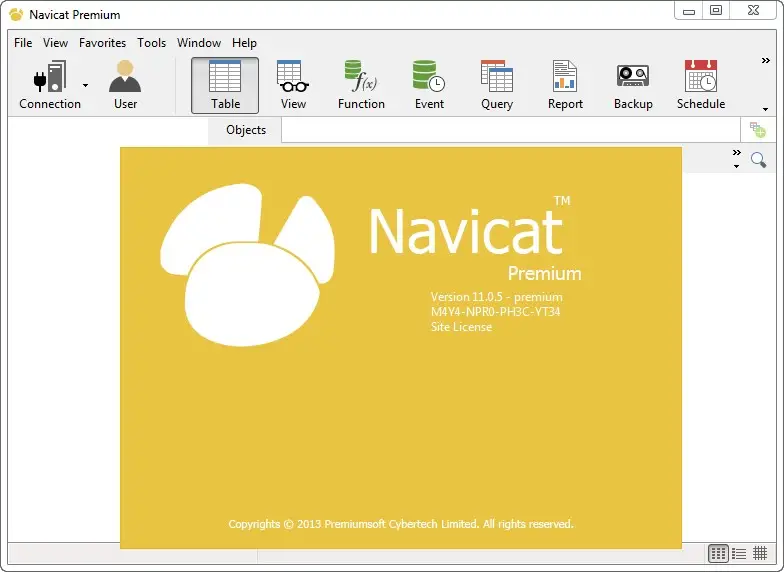Open the File menu
Screen dimensions: 784x572
click(x=23, y=43)
